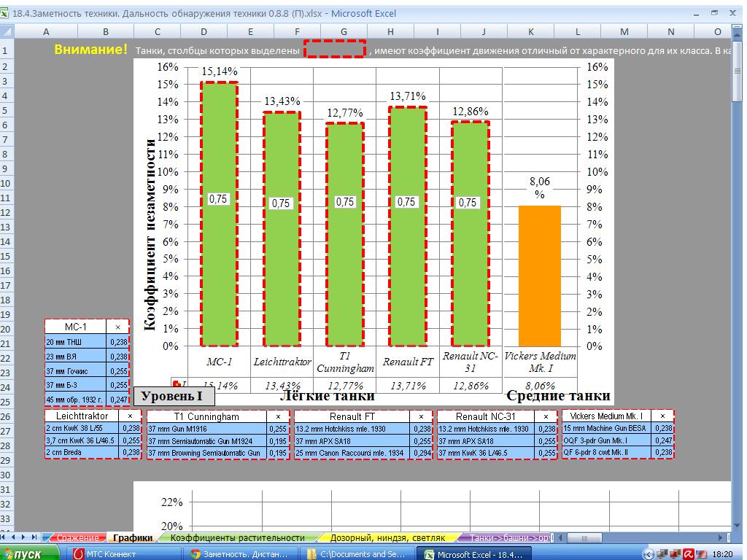Screen dimensions: 747x560
Task: Click the green Renault FT chart bar
Action: [407, 226]
